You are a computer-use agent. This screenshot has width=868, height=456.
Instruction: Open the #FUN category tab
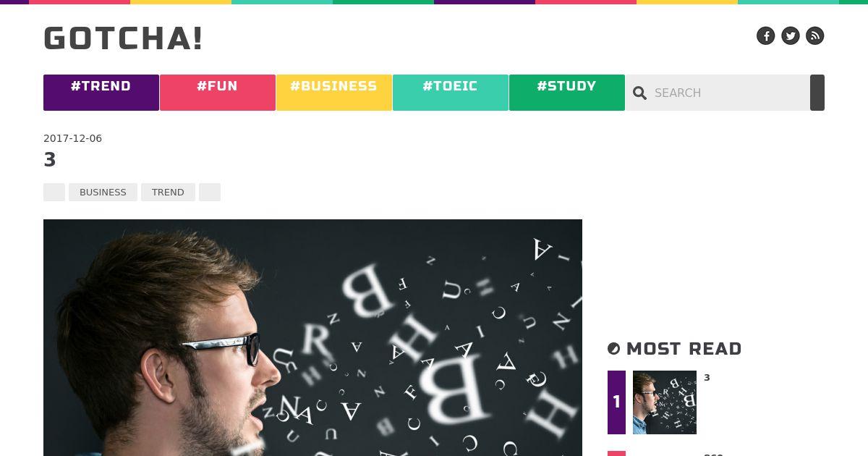pyautogui.click(x=218, y=93)
